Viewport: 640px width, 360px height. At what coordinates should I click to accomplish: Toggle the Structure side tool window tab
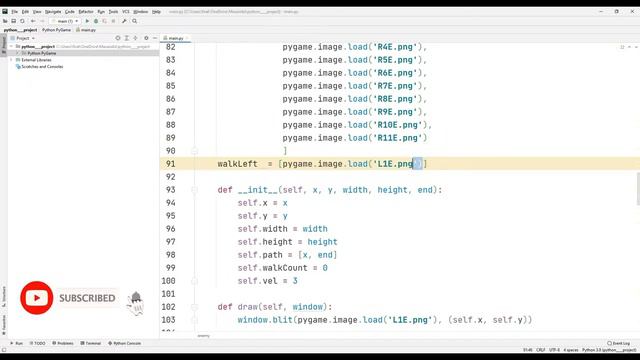pyautogui.click(x=4, y=297)
